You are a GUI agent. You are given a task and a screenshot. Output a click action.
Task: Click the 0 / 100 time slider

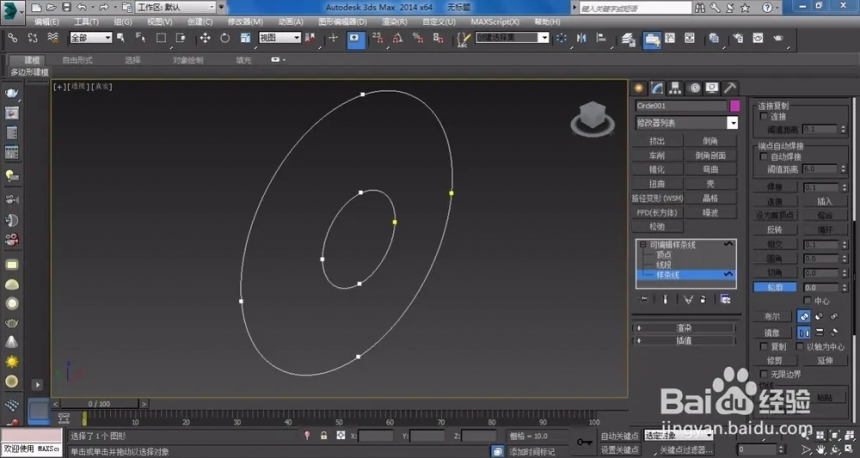[99, 404]
